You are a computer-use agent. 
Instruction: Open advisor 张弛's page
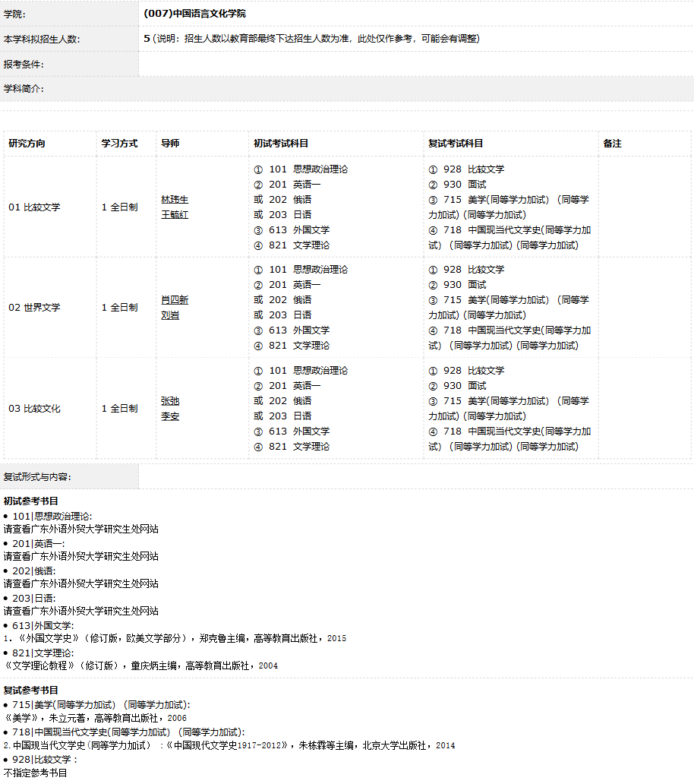coord(169,401)
